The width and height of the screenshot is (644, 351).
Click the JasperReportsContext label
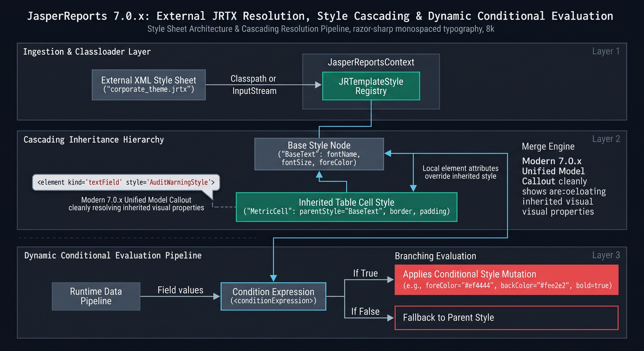tap(371, 62)
